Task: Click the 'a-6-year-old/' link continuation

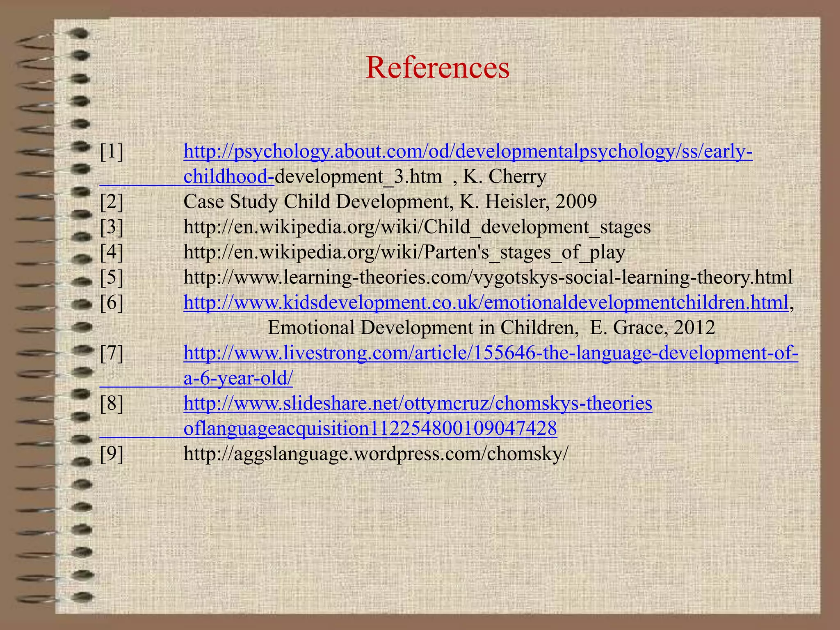Action: point(238,378)
